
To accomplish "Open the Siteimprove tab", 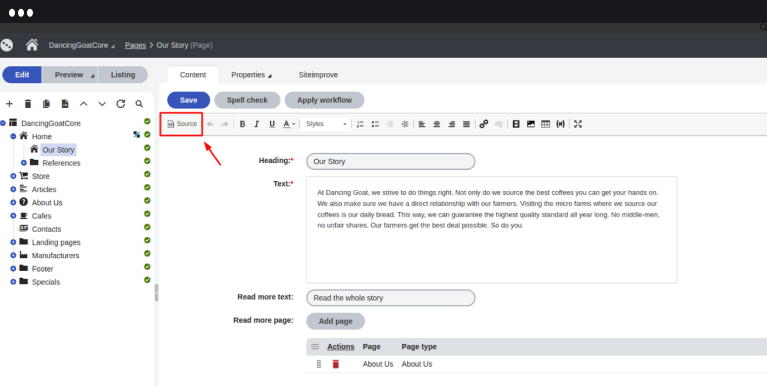I will [x=318, y=75].
